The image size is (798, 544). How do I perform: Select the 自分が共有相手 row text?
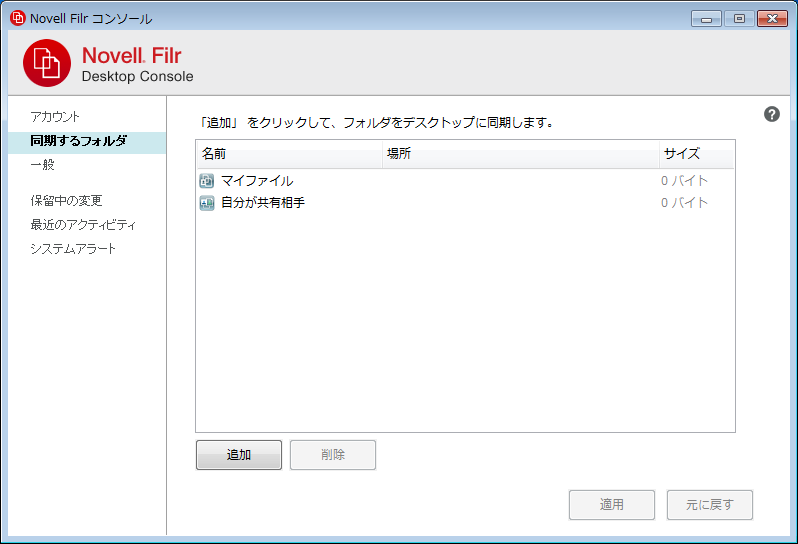point(263,203)
